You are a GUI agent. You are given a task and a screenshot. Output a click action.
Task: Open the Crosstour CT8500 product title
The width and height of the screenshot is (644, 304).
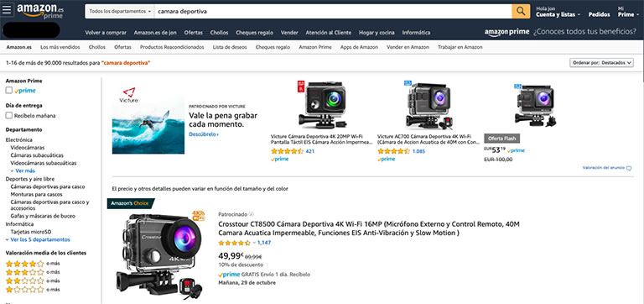pos(369,228)
